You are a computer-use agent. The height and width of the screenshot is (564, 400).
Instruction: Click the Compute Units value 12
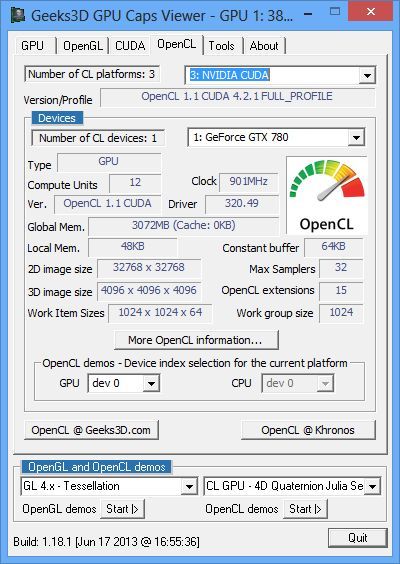pyautogui.click(x=135, y=183)
